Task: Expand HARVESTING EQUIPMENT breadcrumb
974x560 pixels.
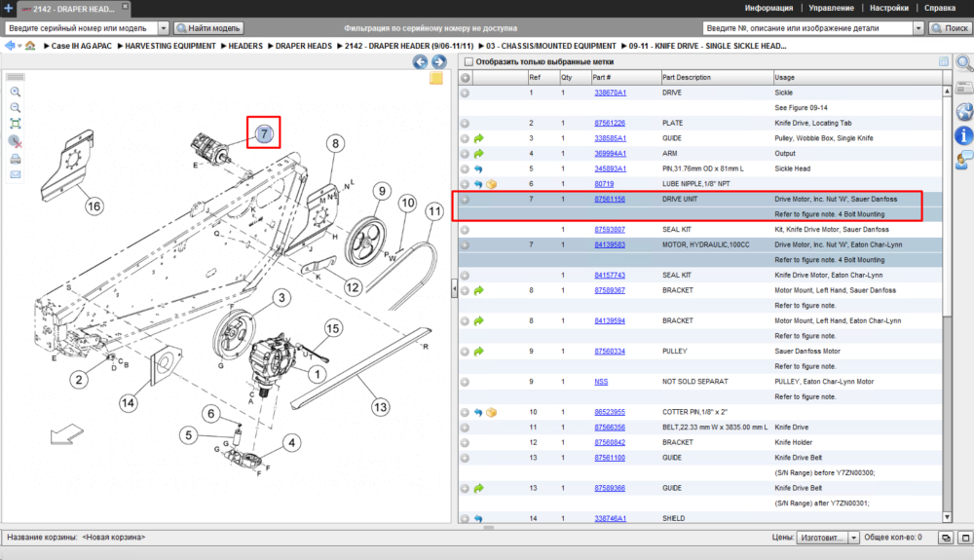Action: coord(120,46)
